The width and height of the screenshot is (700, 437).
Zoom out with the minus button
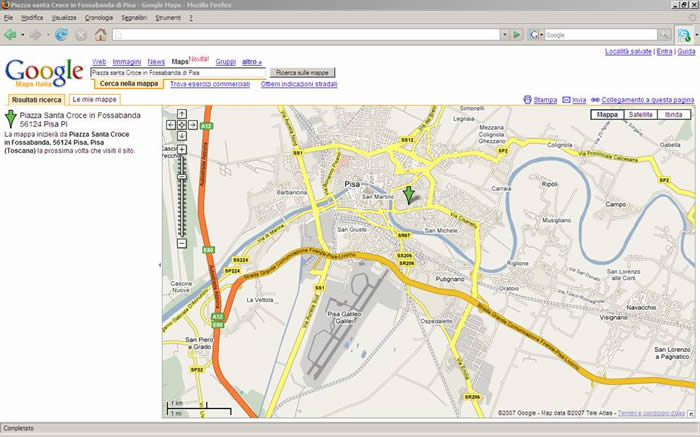tap(182, 243)
